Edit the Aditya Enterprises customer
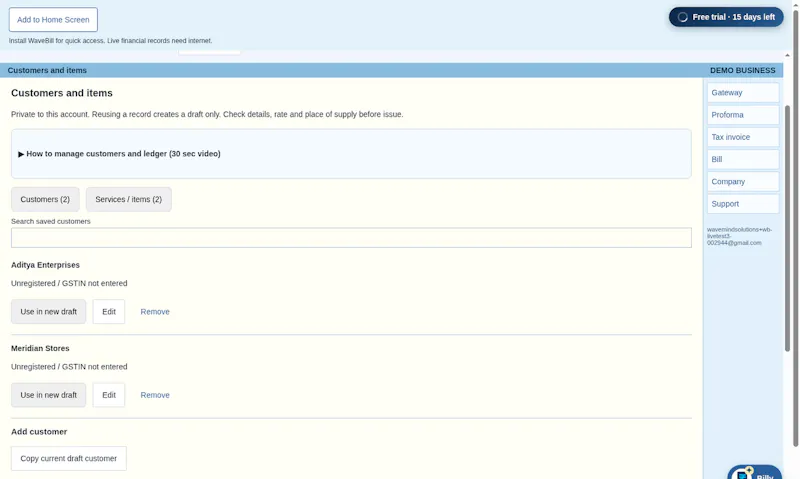The width and height of the screenshot is (800, 479). [x=109, y=312]
